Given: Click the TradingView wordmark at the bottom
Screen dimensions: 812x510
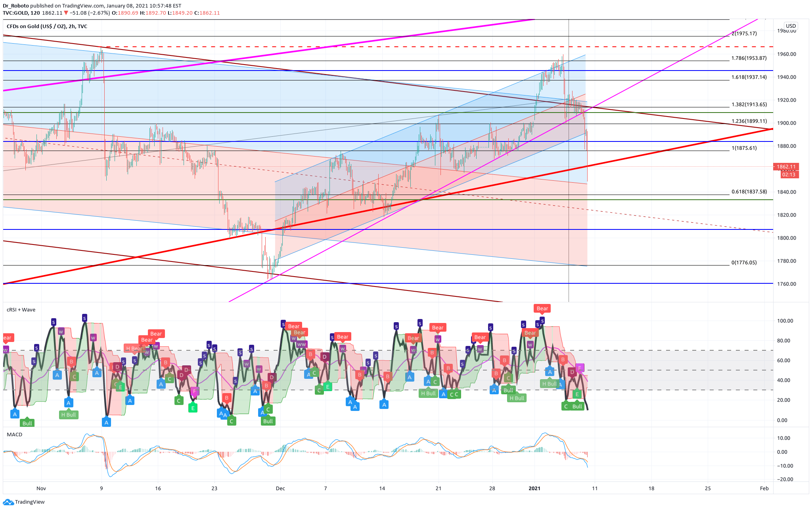Looking at the screenshot, I should click(30, 502).
